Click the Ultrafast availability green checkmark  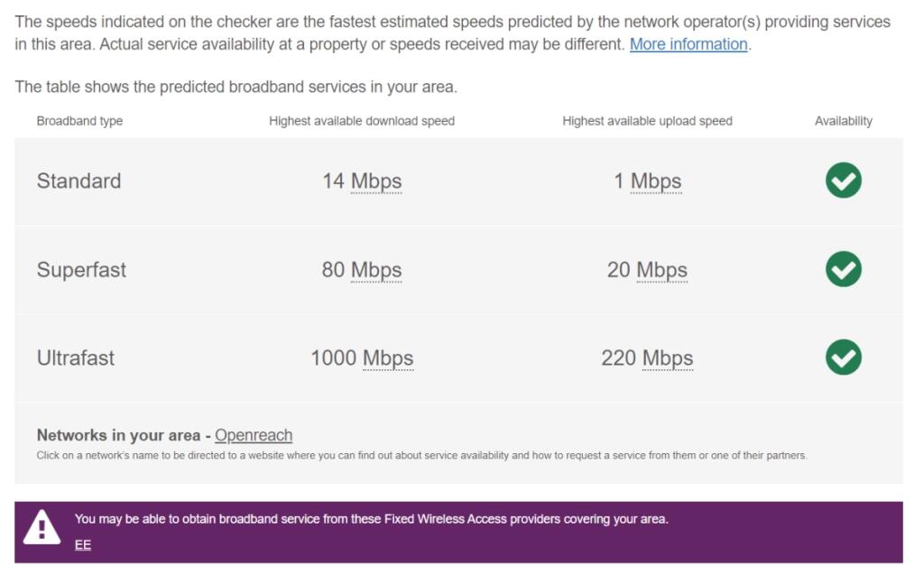[x=842, y=357]
